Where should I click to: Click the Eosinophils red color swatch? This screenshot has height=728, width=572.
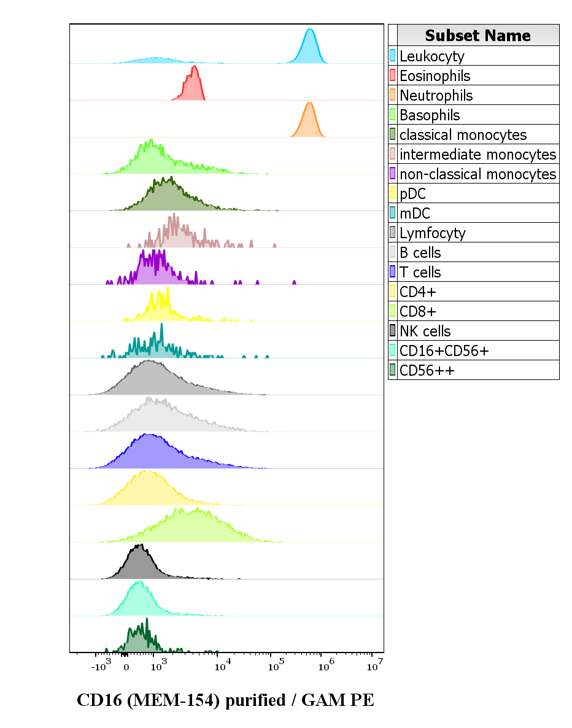click(393, 76)
